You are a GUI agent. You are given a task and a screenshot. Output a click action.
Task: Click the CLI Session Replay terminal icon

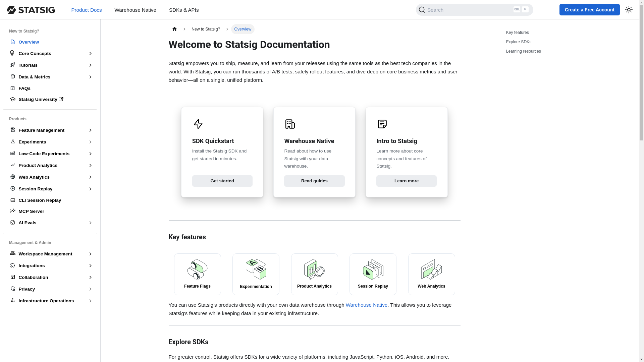(x=13, y=200)
